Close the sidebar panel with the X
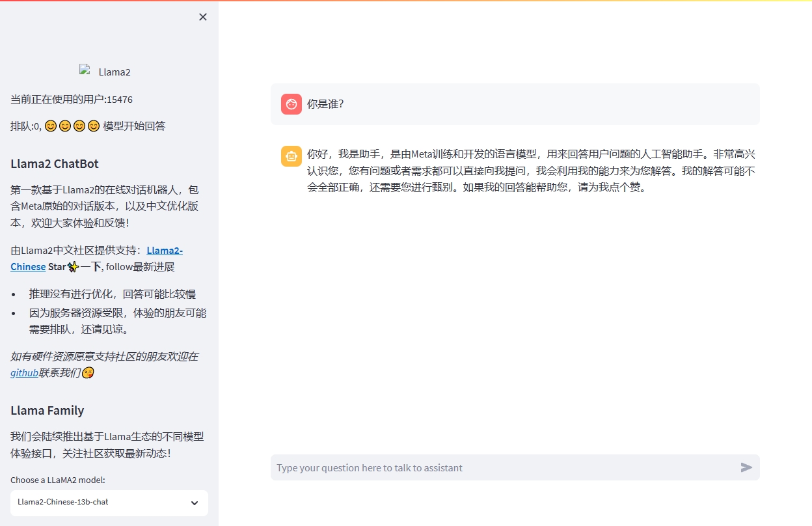Image resolution: width=812 pixels, height=526 pixels. (x=202, y=16)
